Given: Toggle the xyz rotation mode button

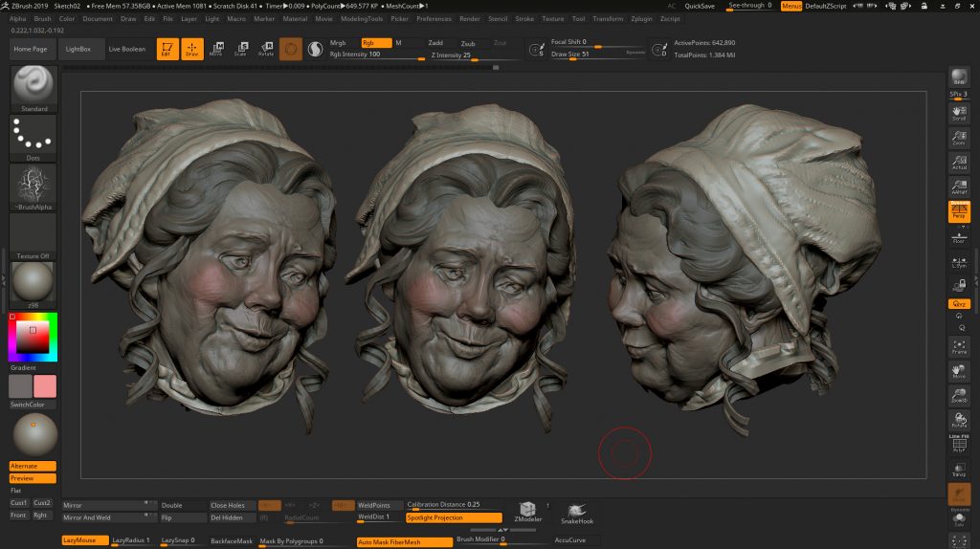Looking at the screenshot, I should click(959, 304).
